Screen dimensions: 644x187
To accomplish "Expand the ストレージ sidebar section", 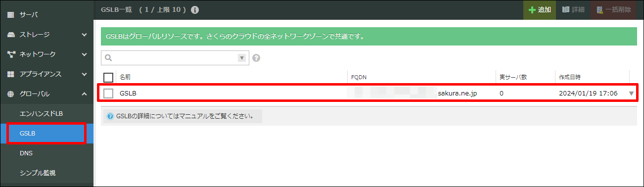I will [84, 35].
